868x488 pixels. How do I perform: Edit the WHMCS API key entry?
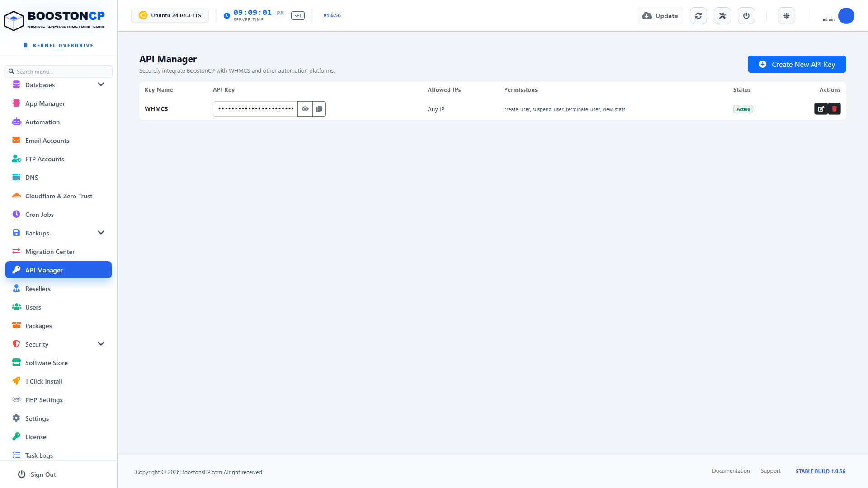[821, 109]
